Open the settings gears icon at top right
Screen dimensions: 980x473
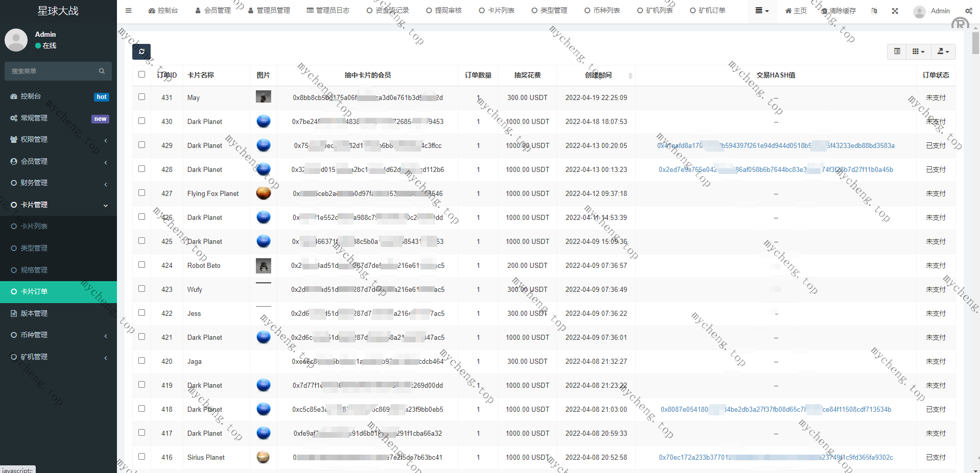[x=968, y=11]
